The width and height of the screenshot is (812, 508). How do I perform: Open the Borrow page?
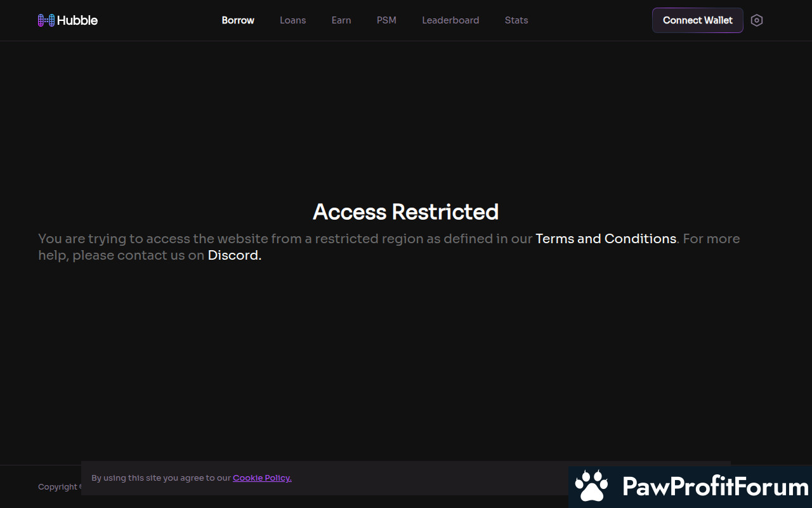[x=238, y=20]
